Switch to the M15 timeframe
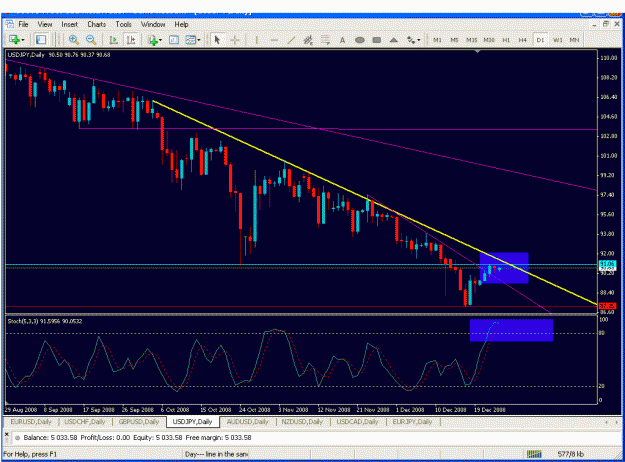 [x=472, y=40]
